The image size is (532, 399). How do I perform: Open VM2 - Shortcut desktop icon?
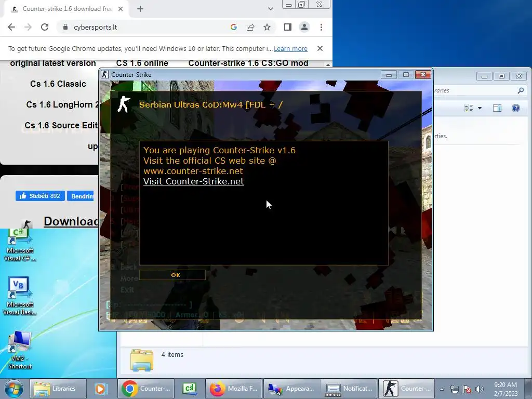(x=20, y=350)
